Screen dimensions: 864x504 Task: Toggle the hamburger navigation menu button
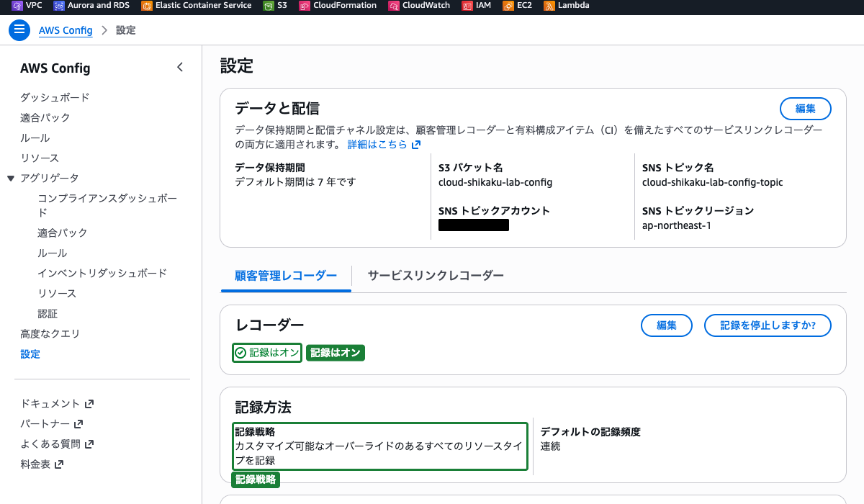(x=19, y=30)
